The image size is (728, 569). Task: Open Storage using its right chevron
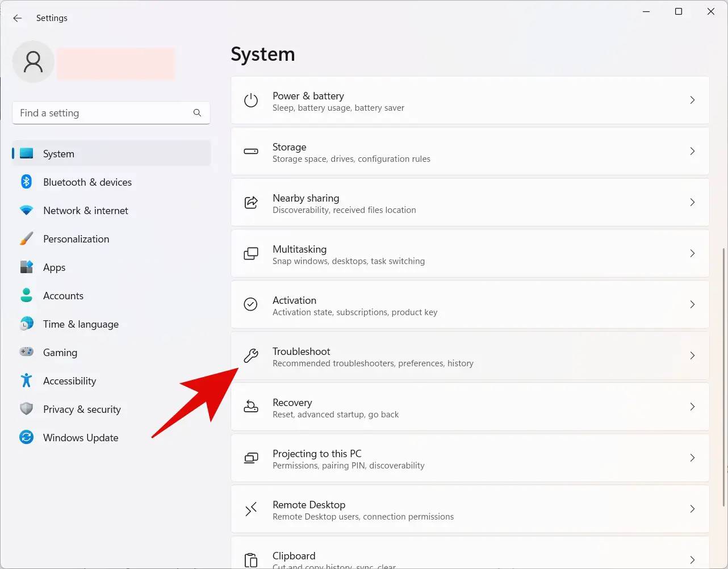692,151
